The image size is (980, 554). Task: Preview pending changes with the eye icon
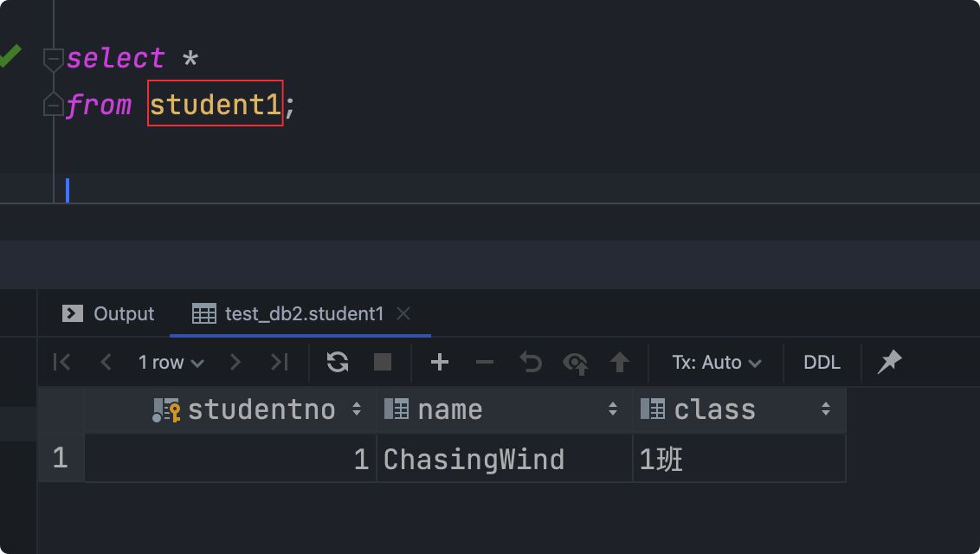575,362
